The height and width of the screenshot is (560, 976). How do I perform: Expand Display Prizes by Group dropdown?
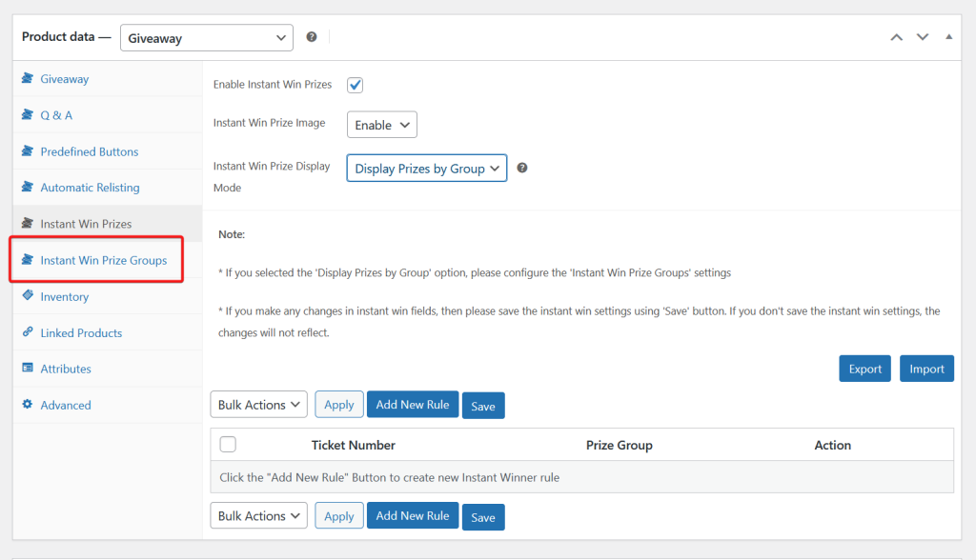click(x=426, y=169)
